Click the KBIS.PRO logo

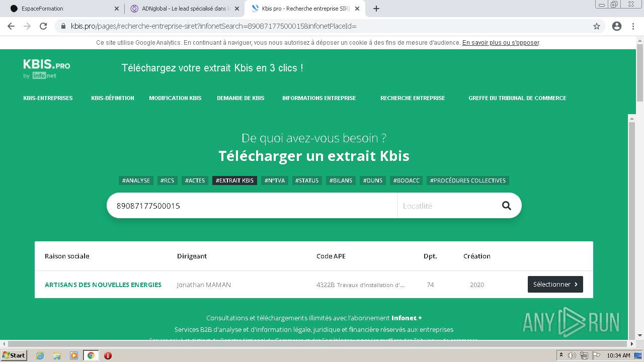tap(46, 69)
